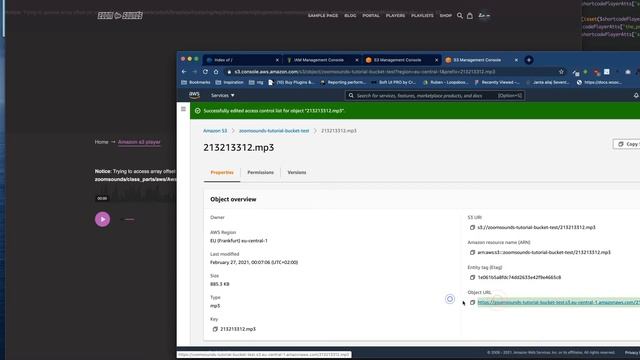This screenshot has width=640, height=360.
Task: Click the browser forward arrow
Action: [x=194, y=72]
